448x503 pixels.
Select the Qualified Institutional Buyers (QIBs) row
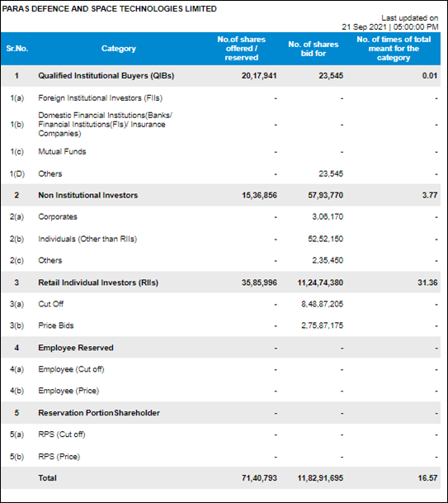[221, 76]
